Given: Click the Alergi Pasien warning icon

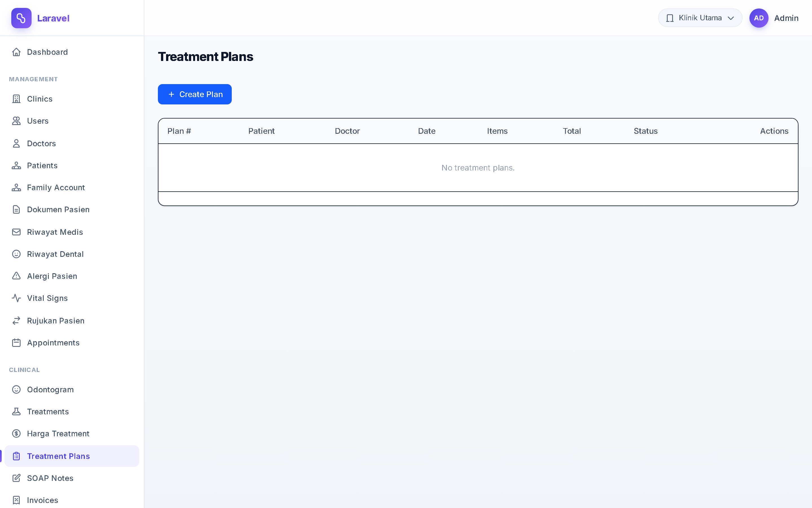Looking at the screenshot, I should (16, 276).
